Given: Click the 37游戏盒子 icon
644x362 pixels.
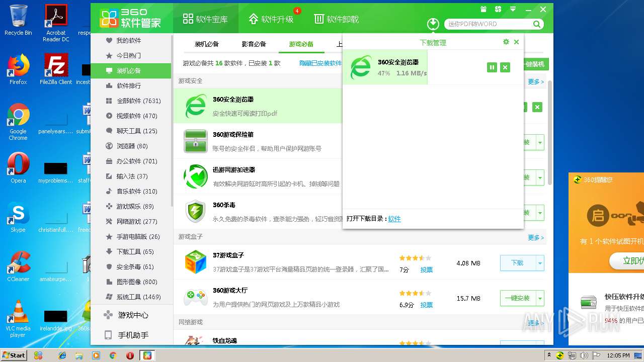Looking at the screenshot, I should pos(195,262).
